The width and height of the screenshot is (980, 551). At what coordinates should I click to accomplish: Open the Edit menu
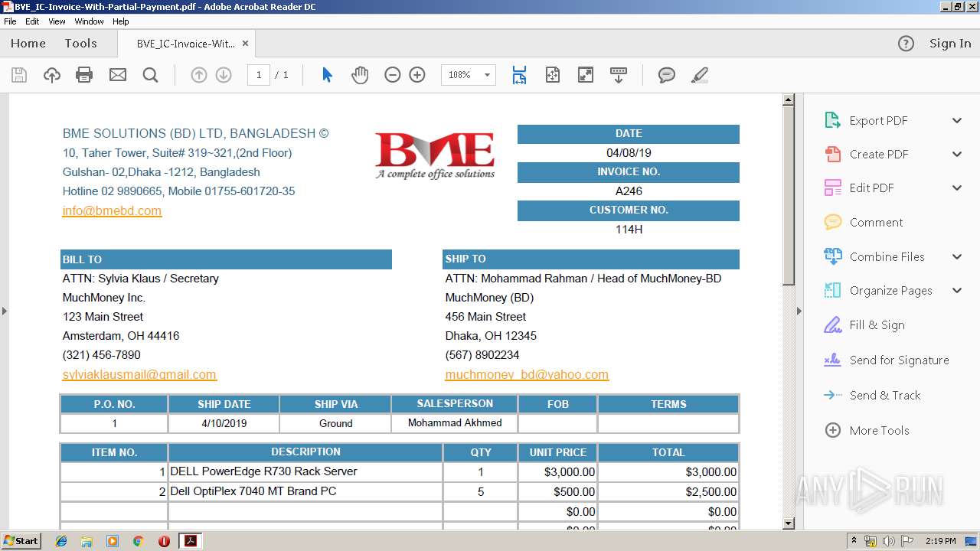click(32, 21)
